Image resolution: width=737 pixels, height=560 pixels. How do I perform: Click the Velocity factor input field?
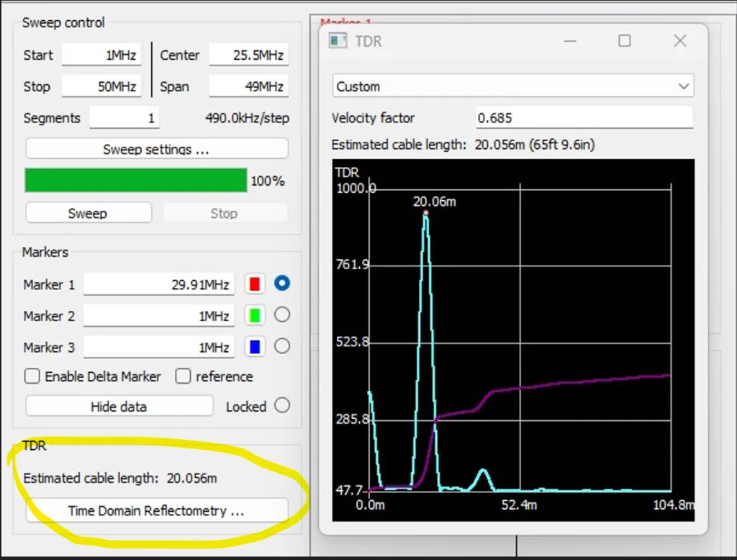[584, 117]
